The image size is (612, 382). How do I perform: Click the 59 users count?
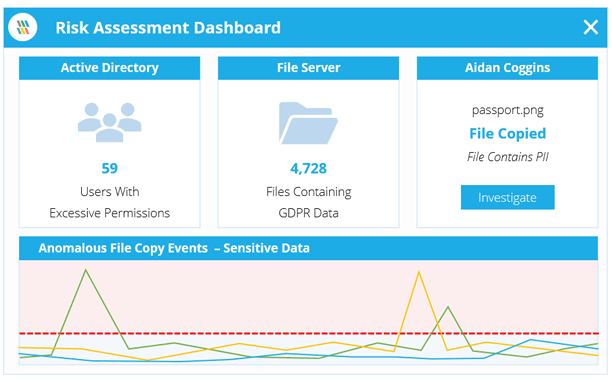point(110,168)
